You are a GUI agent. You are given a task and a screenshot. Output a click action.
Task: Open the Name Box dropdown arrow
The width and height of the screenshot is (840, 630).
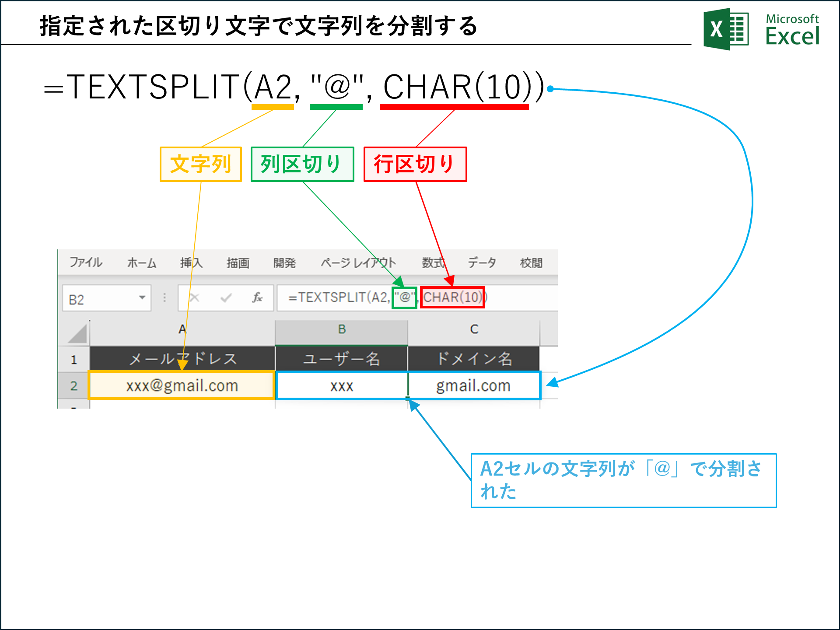click(x=142, y=298)
